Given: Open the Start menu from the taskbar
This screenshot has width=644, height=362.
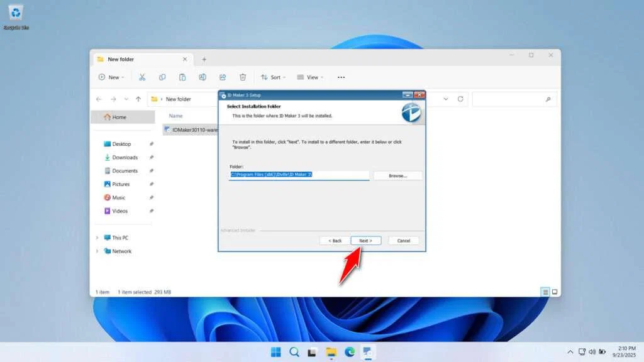Looking at the screenshot, I should click(x=275, y=353).
